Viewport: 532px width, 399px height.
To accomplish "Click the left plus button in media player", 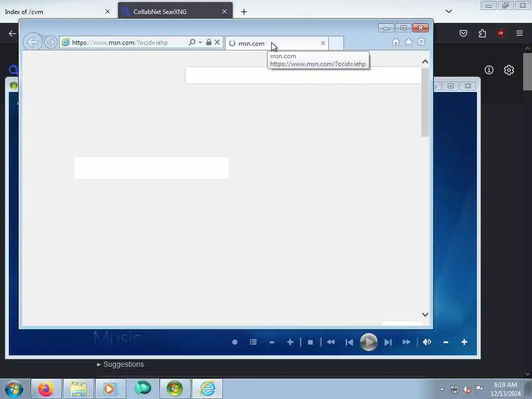I will click(290, 342).
